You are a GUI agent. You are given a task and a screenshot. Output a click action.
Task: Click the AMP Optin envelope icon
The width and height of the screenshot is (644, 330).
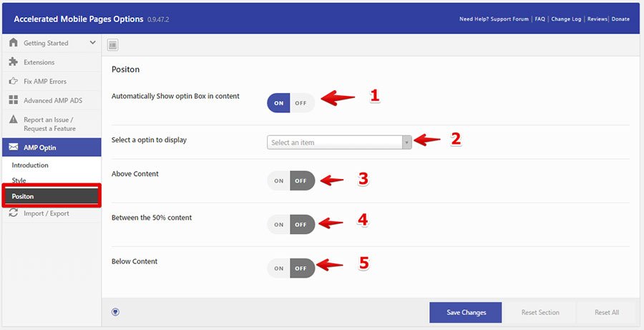click(14, 147)
